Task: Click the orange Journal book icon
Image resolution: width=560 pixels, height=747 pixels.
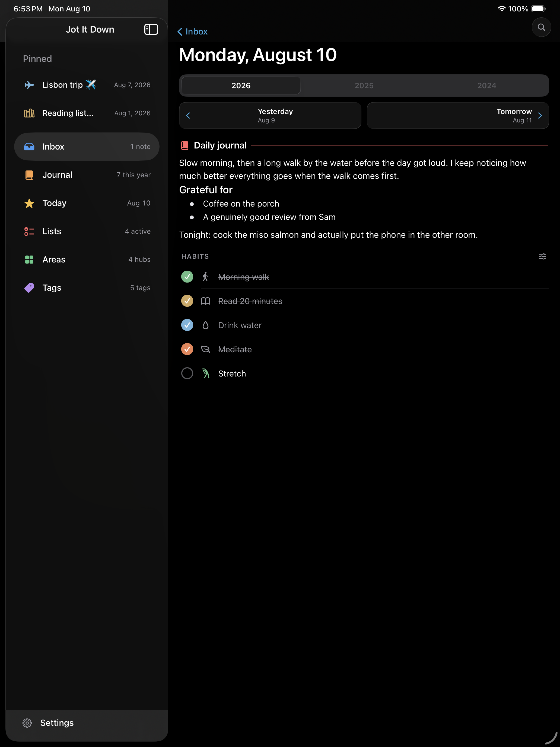Action: coord(29,175)
